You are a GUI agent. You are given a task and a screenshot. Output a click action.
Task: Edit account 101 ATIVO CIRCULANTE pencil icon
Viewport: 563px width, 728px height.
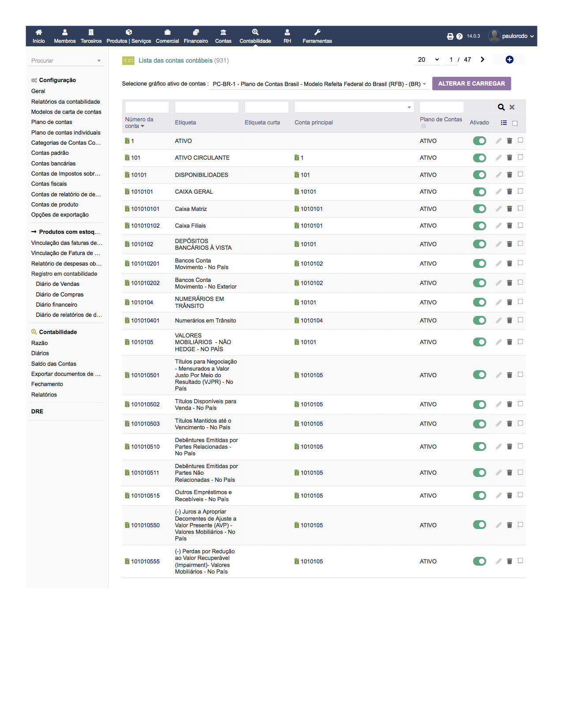tap(499, 158)
